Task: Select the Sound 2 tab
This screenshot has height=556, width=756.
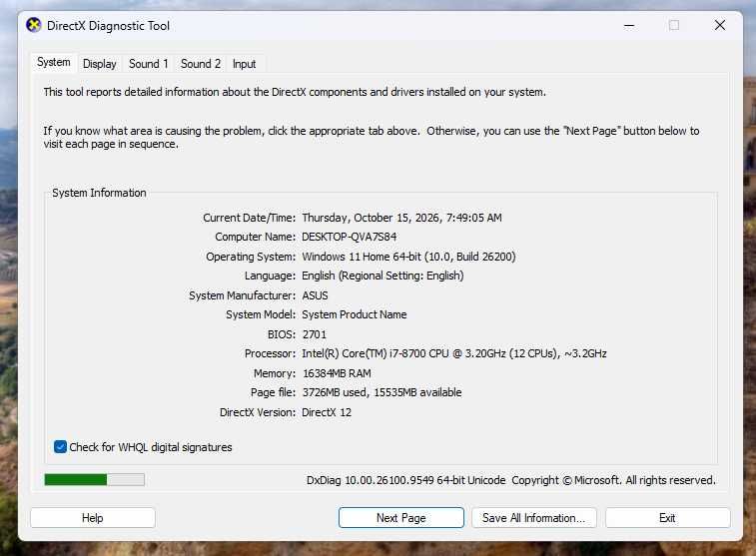Action: [x=200, y=64]
